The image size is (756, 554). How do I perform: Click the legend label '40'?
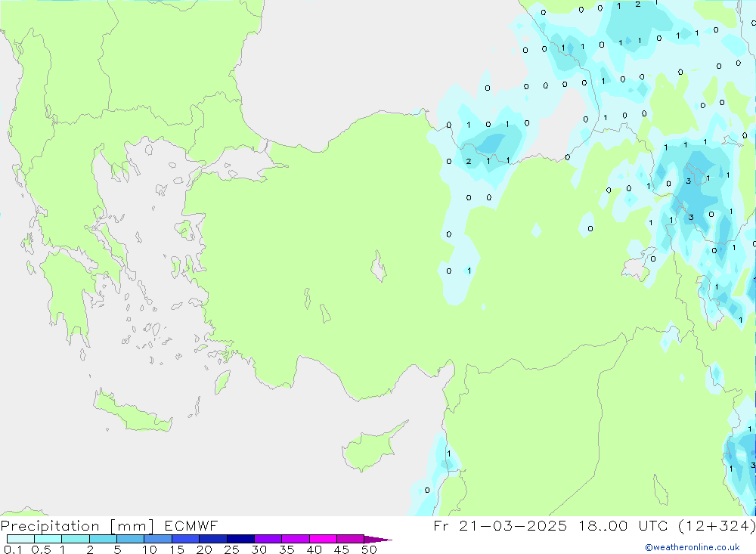(314, 549)
